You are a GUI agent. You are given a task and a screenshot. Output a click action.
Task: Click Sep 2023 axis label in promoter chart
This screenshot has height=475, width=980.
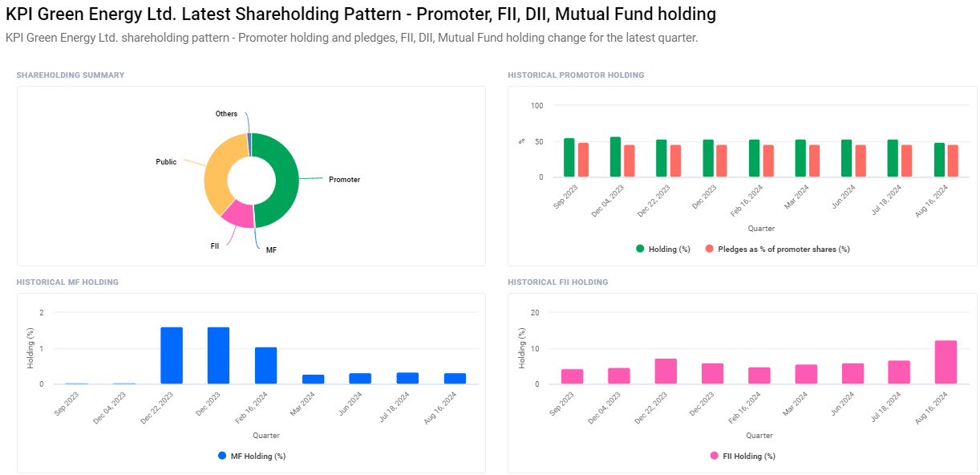[x=565, y=196]
